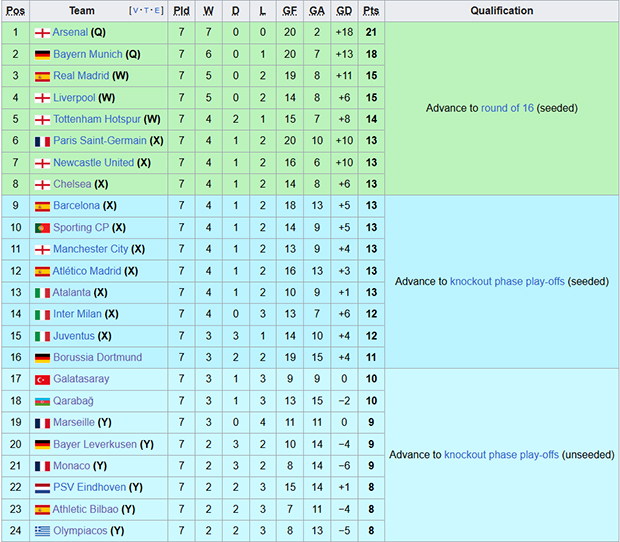Click the Azerbaijan flag beside Qarabağ

point(42,401)
